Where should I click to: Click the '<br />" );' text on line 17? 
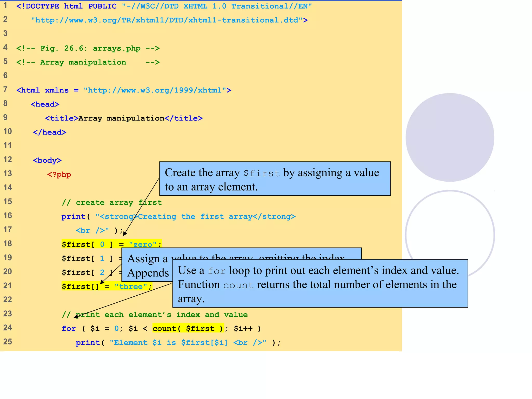[99, 231]
